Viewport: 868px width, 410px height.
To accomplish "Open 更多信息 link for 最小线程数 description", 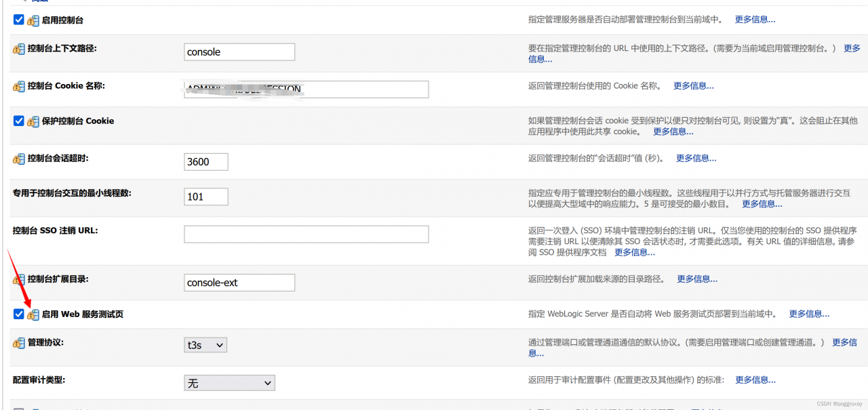I will click(762, 203).
